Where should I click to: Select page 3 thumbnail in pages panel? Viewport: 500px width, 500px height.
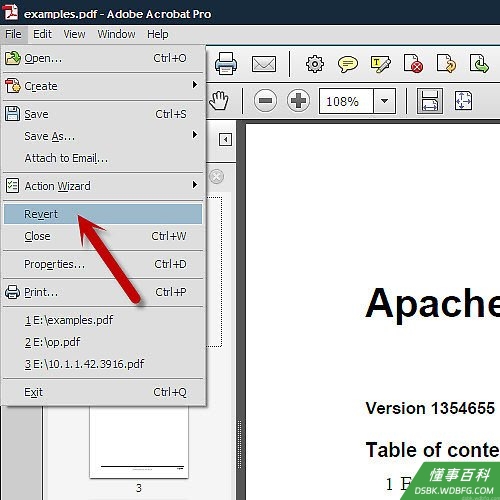(139, 442)
